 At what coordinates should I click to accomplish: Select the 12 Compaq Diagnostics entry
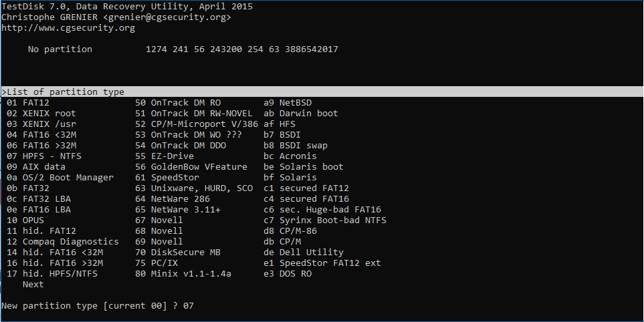(62, 241)
